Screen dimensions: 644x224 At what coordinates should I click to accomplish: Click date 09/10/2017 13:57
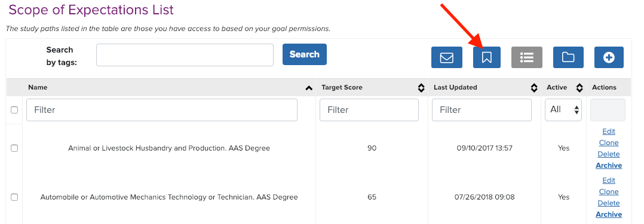click(x=484, y=148)
